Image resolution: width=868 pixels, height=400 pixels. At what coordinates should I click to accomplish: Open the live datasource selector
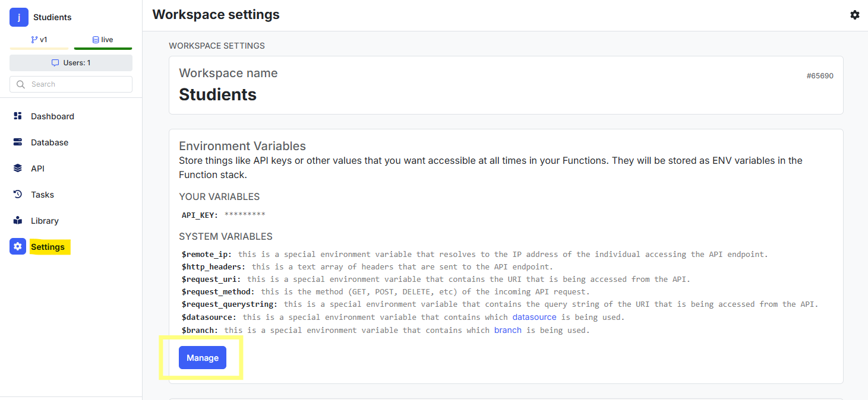coord(103,40)
